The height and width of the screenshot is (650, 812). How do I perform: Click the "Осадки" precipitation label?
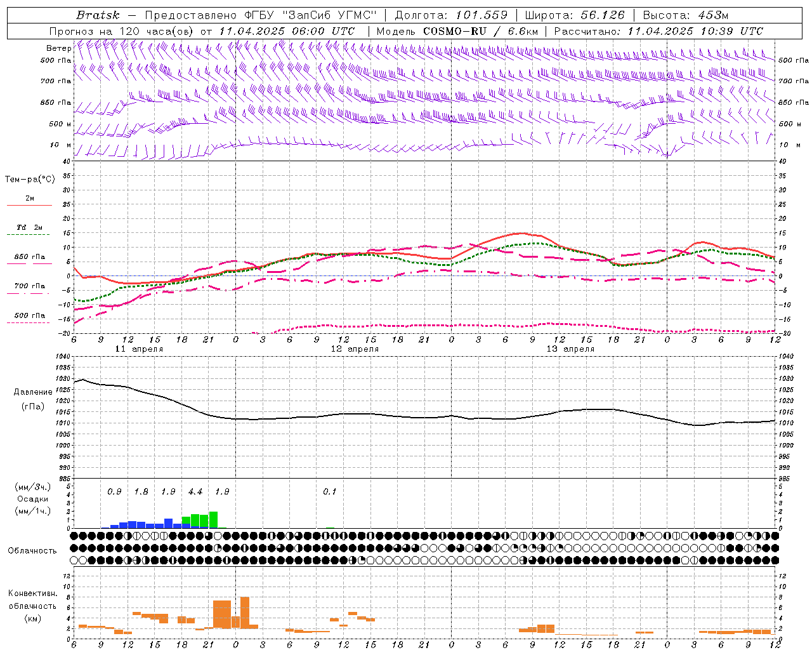pyautogui.click(x=32, y=499)
